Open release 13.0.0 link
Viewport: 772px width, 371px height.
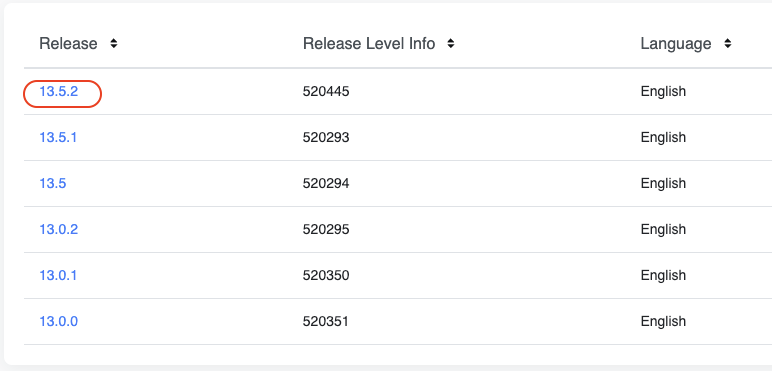[59, 321]
